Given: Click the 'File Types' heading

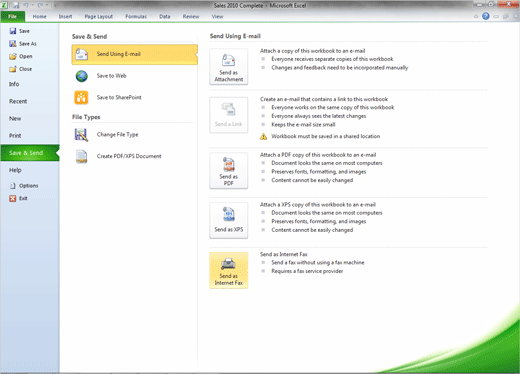Looking at the screenshot, I should pos(86,117).
